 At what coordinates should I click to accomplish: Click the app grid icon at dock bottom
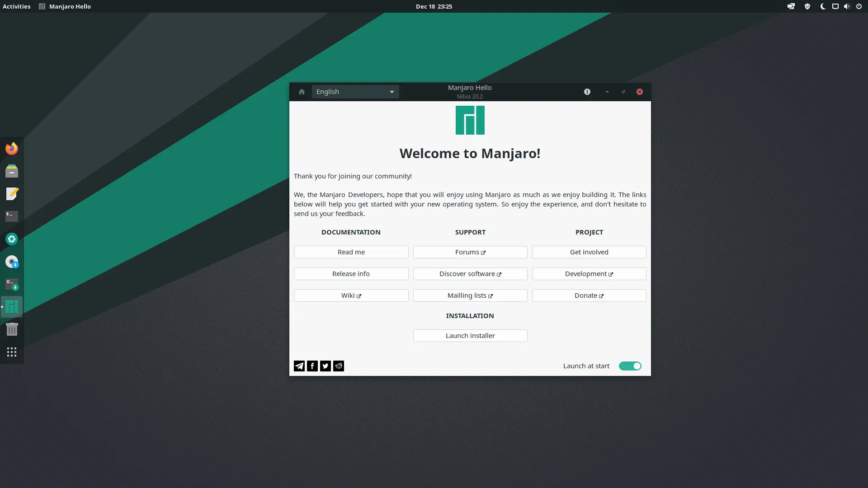[x=11, y=352]
